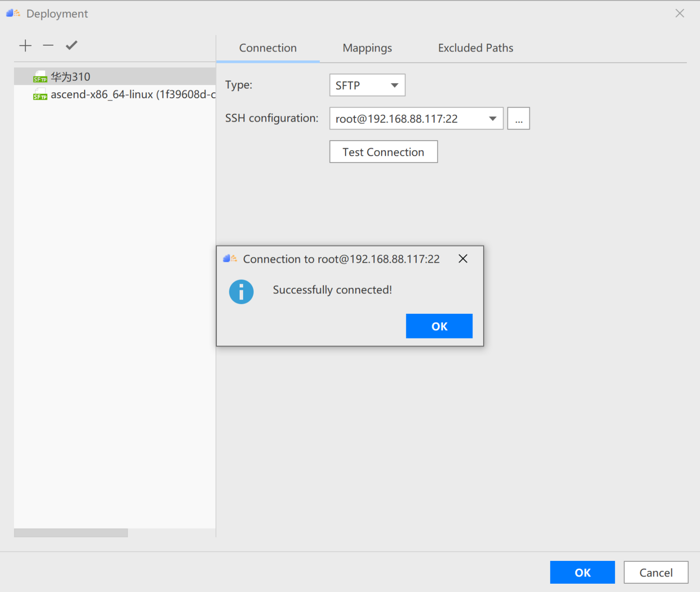This screenshot has width=700, height=592.
Task: Click the horizontal scrollbar below the server list
Action: pos(70,533)
